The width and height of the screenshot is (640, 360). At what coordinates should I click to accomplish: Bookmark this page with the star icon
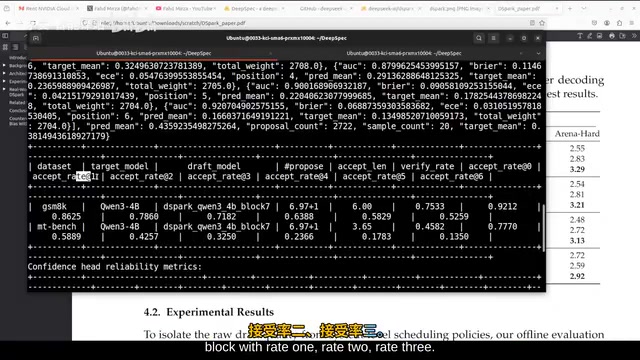coord(542,23)
